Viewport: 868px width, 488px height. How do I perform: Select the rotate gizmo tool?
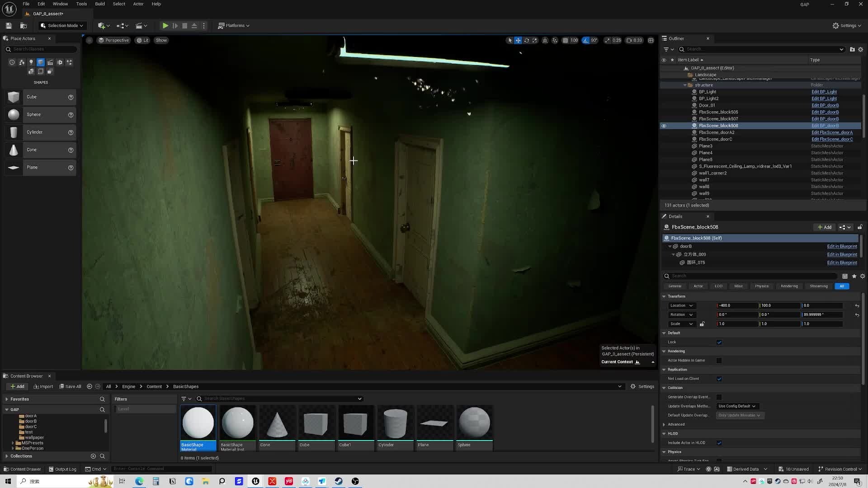click(x=527, y=40)
